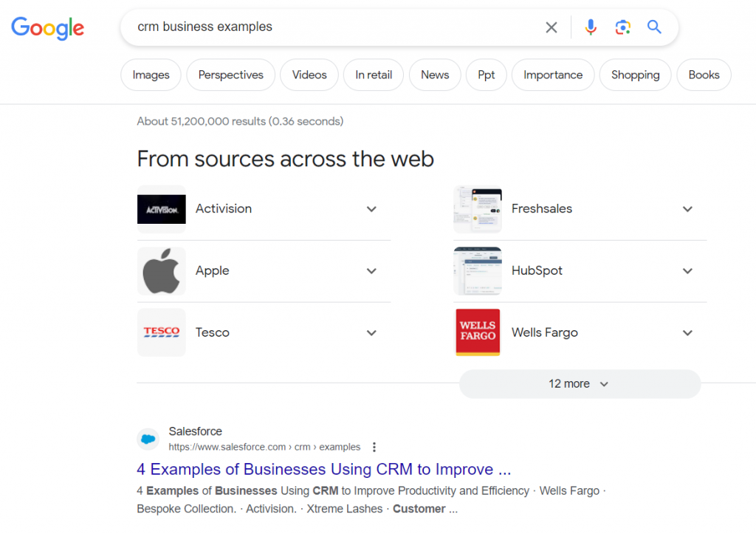Show 12 more sources

(579, 384)
